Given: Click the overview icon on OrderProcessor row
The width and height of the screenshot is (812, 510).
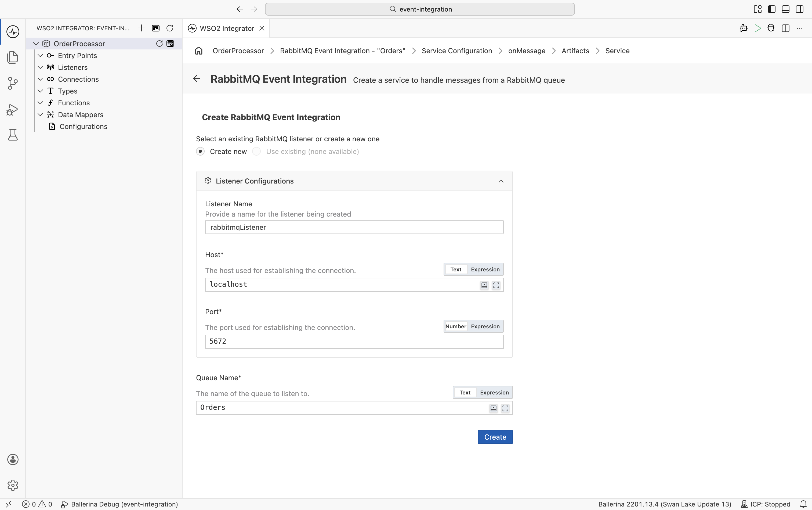Looking at the screenshot, I should point(171,44).
